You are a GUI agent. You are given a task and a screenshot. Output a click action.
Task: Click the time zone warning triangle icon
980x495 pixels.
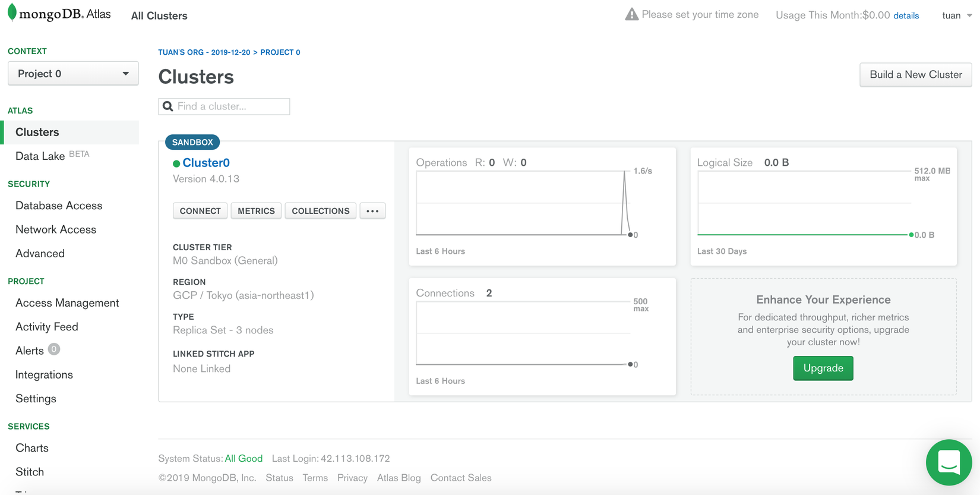click(631, 14)
